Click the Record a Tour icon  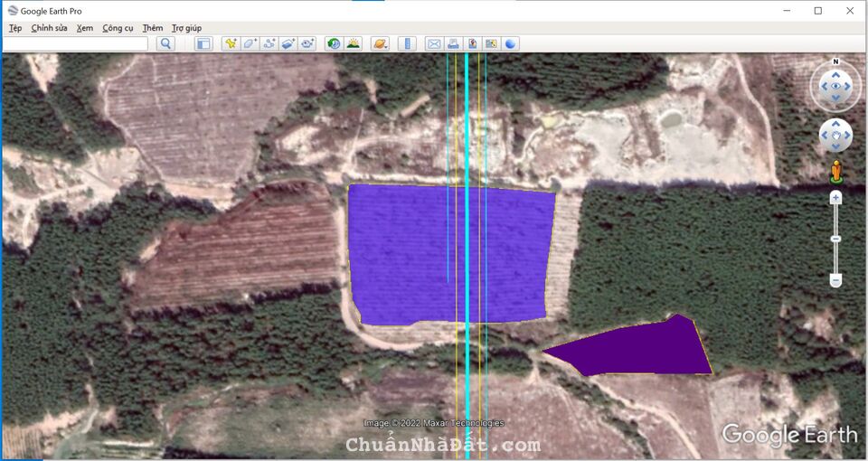pos(307,43)
